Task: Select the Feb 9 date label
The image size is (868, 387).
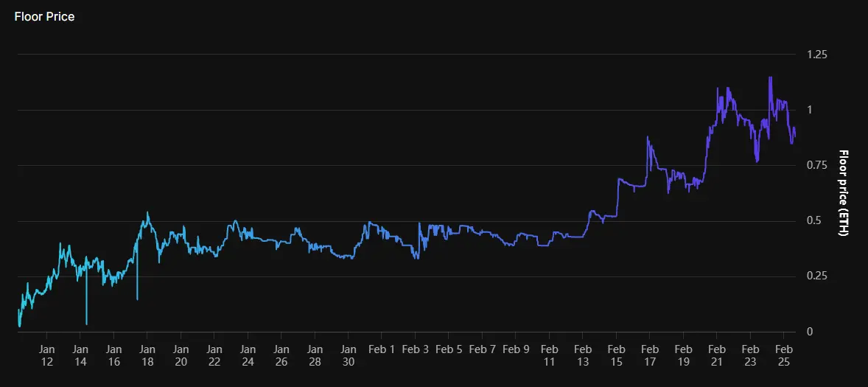Action: (x=516, y=349)
